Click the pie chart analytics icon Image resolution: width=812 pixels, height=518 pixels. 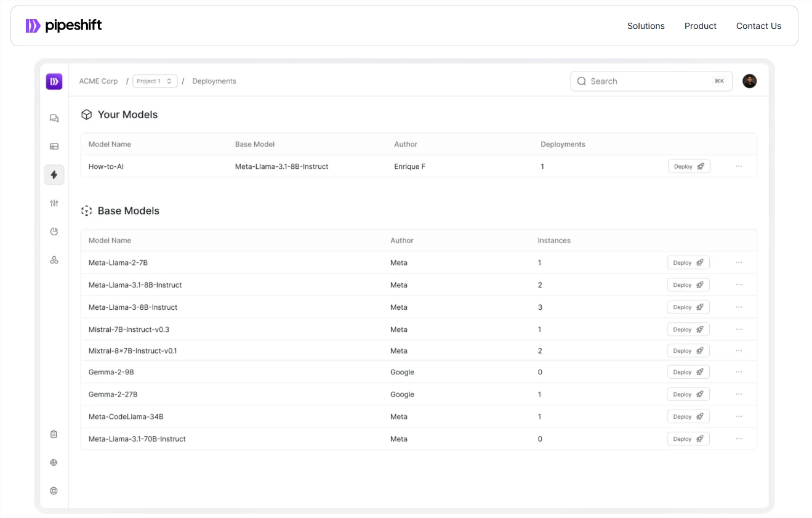[x=54, y=232]
